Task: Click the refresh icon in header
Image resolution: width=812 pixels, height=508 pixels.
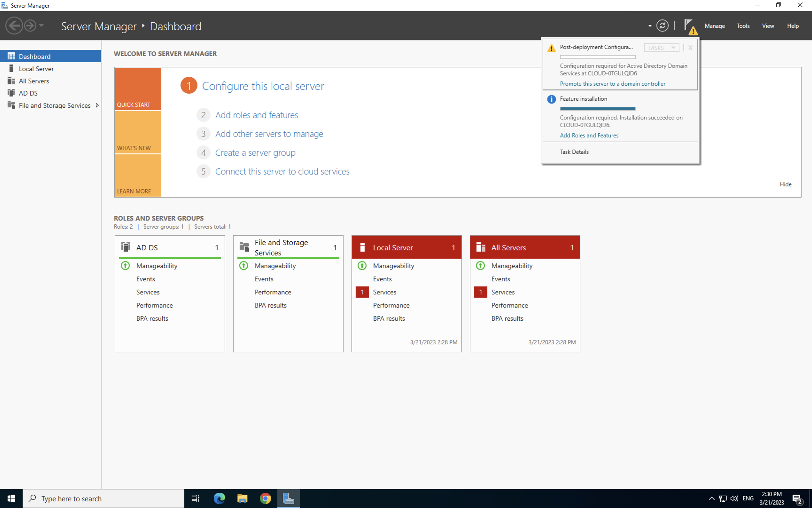Action: pyautogui.click(x=662, y=26)
